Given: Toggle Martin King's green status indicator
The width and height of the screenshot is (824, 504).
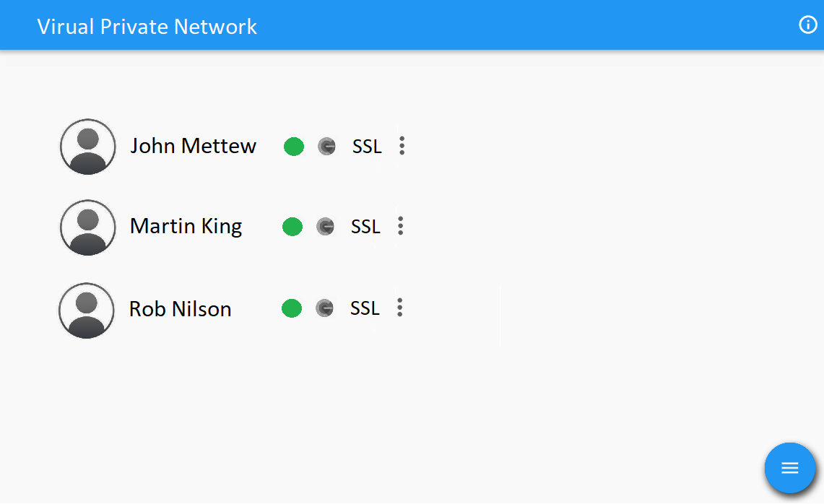Looking at the screenshot, I should click(x=292, y=227).
